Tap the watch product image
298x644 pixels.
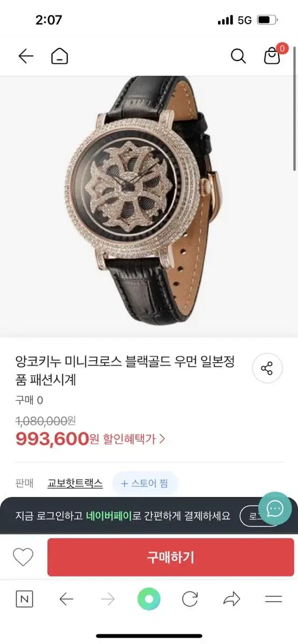[x=149, y=207]
